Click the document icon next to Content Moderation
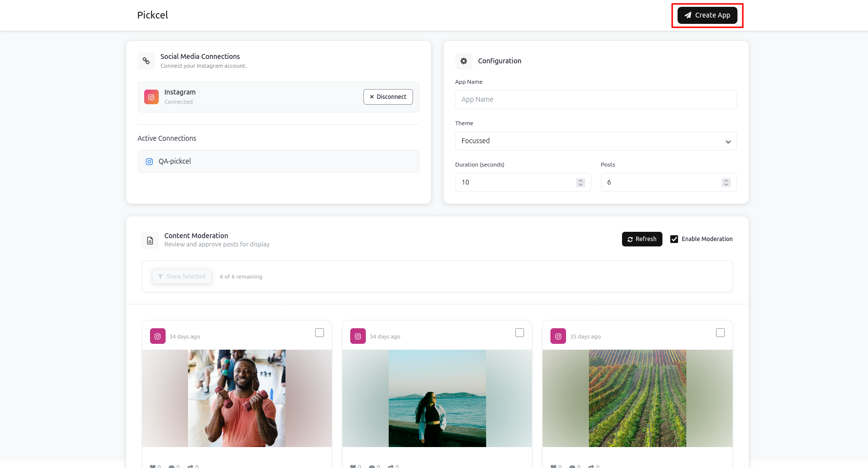Image resolution: width=868 pixels, height=468 pixels. (x=150, y=240)
